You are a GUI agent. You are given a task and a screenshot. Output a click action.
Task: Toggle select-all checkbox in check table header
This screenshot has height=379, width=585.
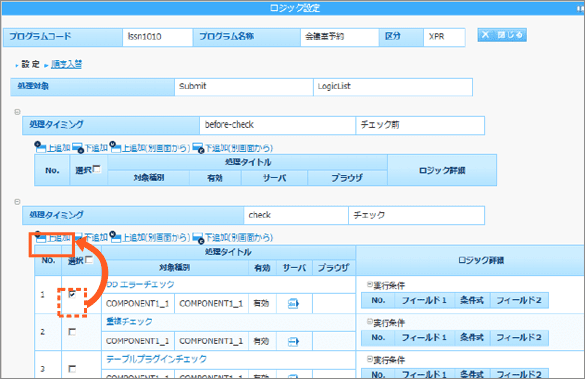pyautogui.click(x=89, y=260)
